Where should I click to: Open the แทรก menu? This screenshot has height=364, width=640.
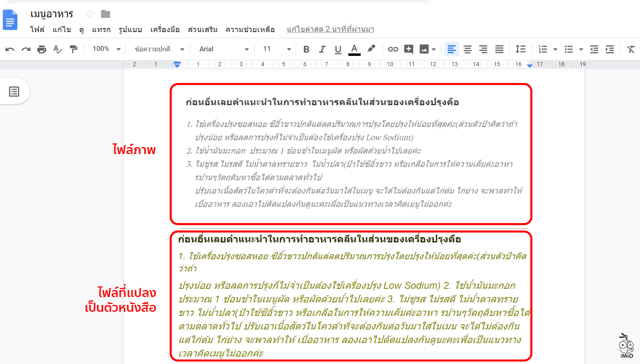pos(101,29)
